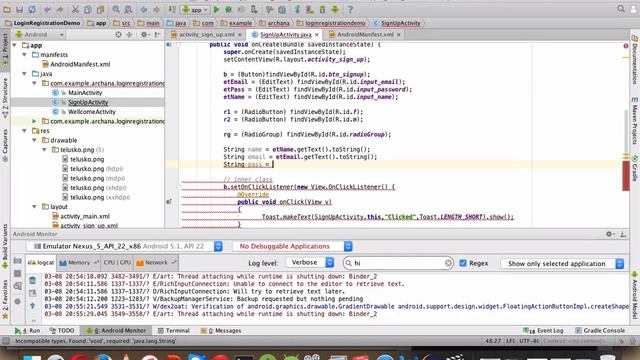Open the Gradle Console

click(x=600, y=330)
